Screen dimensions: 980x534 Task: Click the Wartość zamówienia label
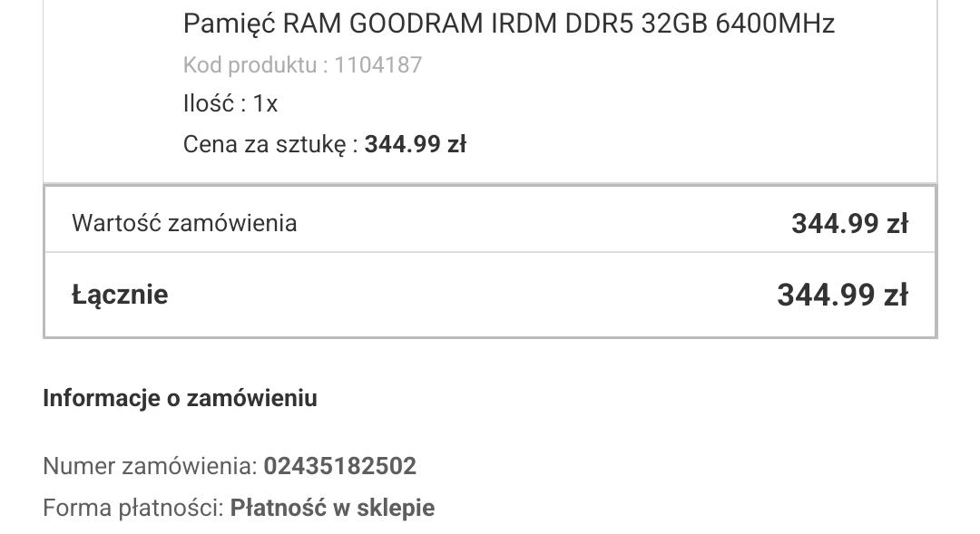(x=184, y=223)
